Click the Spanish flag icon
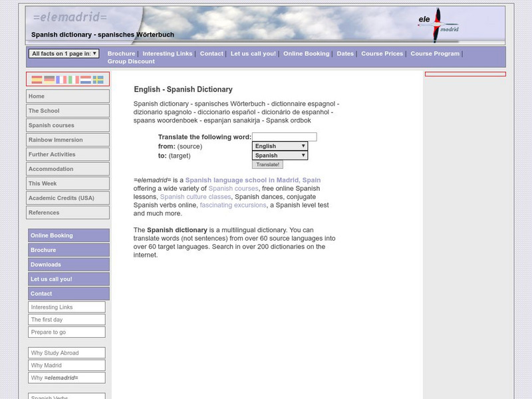 37,80
